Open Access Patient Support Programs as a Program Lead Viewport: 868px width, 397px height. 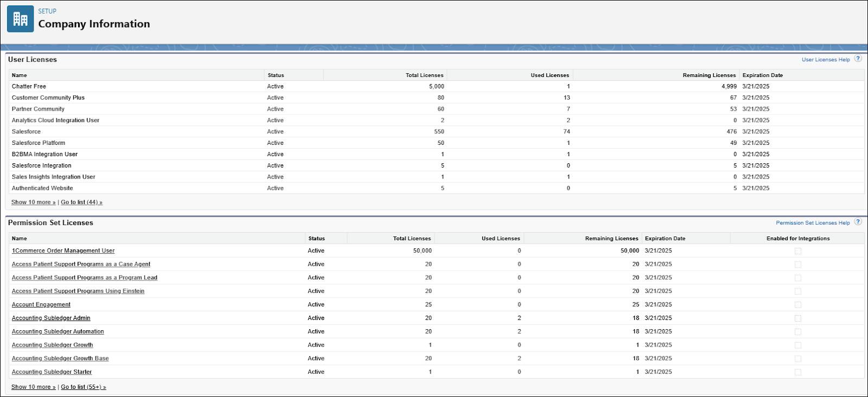[x=85, y=278]
